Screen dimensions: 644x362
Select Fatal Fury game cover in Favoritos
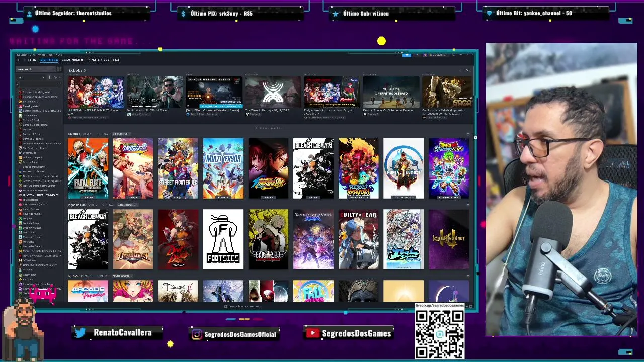[x=88, y=168]
